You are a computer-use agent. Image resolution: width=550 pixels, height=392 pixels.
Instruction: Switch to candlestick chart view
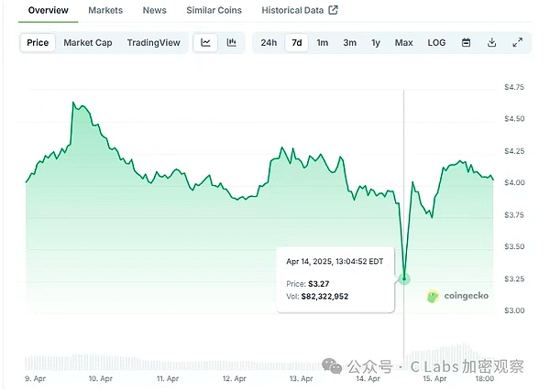(231, 42)
